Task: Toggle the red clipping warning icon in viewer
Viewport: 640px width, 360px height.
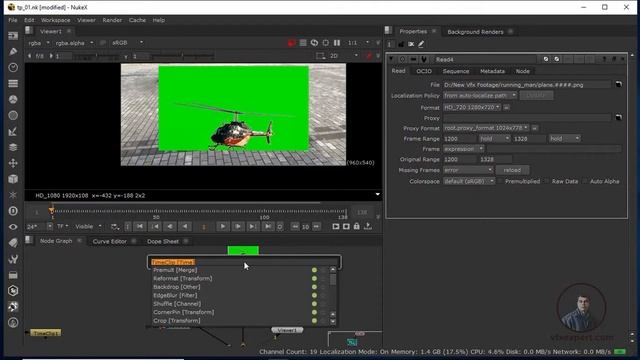Action: click(291, 43)
